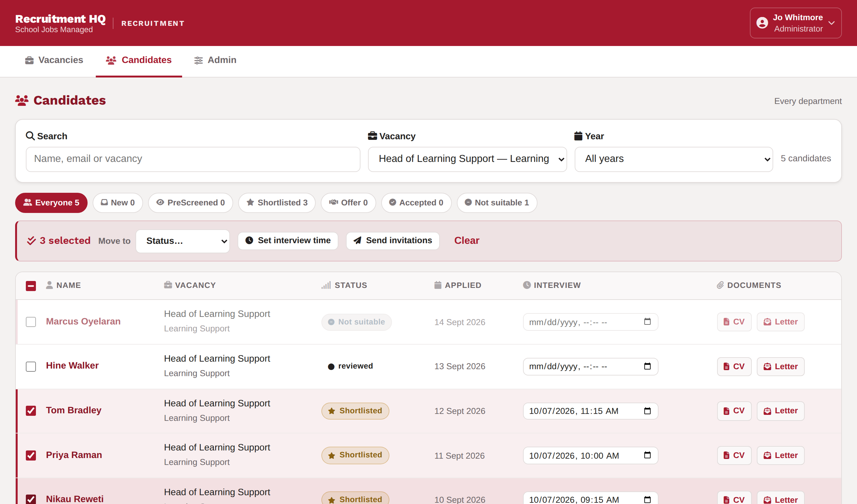Open Hine Walker's Letter document
This screenshot has width=857, height=504.
780,367
